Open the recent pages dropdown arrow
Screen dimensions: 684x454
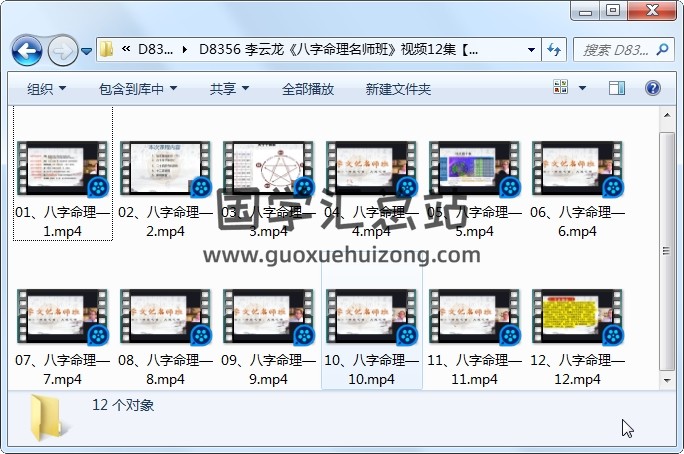(x=86, y=51)
